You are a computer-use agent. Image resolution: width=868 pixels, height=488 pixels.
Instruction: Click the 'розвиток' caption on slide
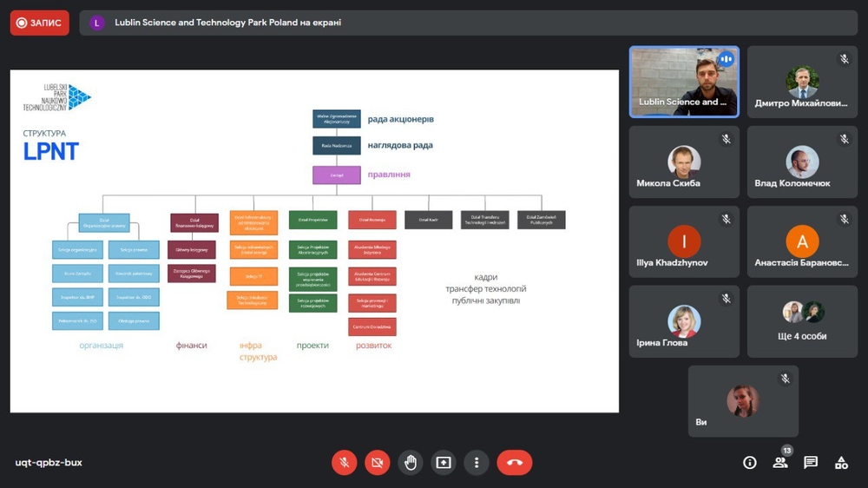(373, 345)
